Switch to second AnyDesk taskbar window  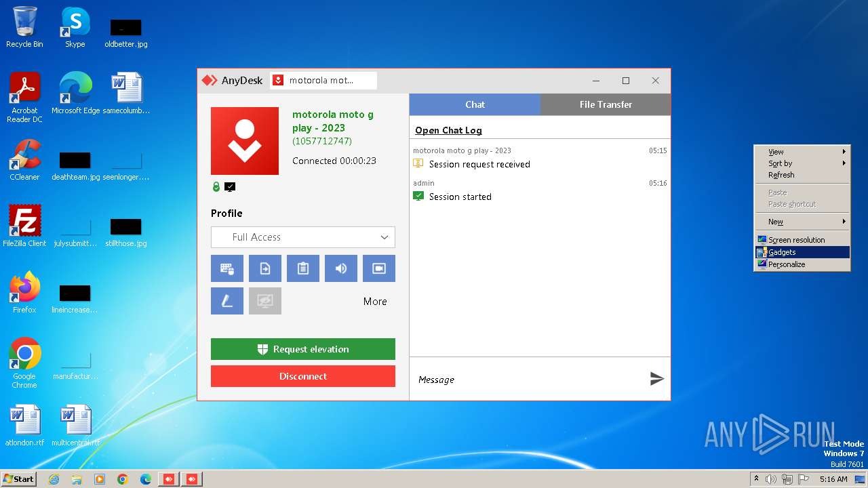[x=192, y=479]
